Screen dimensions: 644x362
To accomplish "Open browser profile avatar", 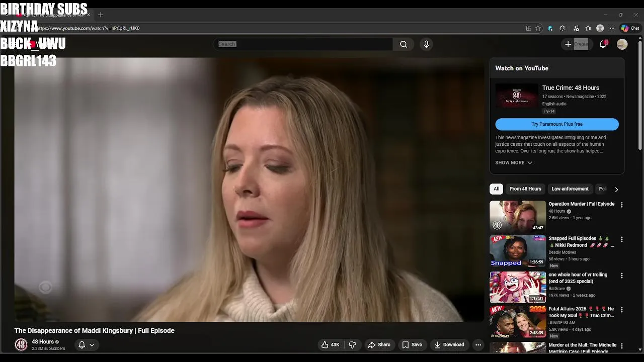I will click(x=600, y=28).
